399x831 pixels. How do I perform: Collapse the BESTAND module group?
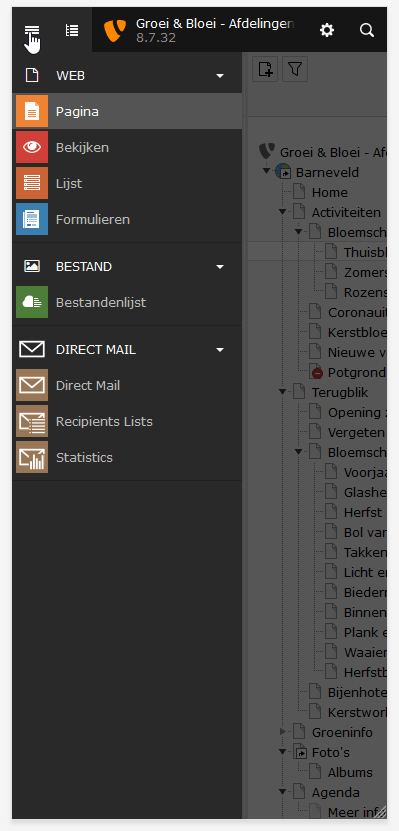220,267
